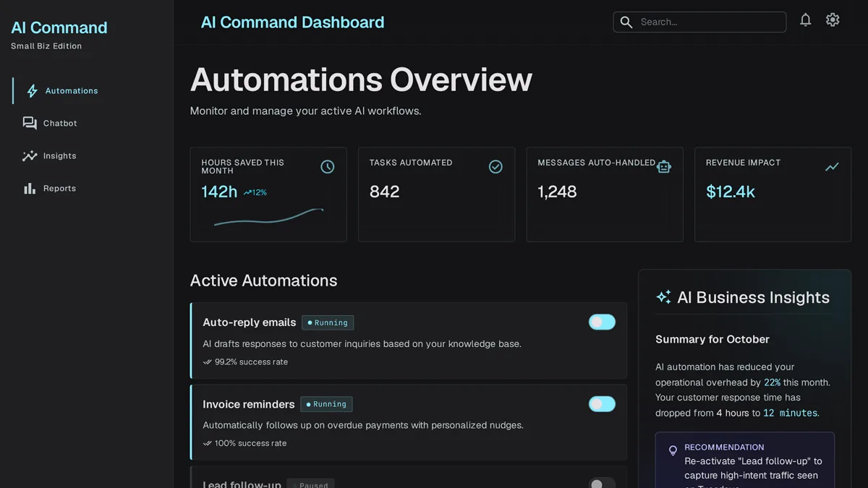Click the lightning bolt Automations icon
Viewport: 868px width, 488px height.
pyautogui.click(x=32, y=91)
